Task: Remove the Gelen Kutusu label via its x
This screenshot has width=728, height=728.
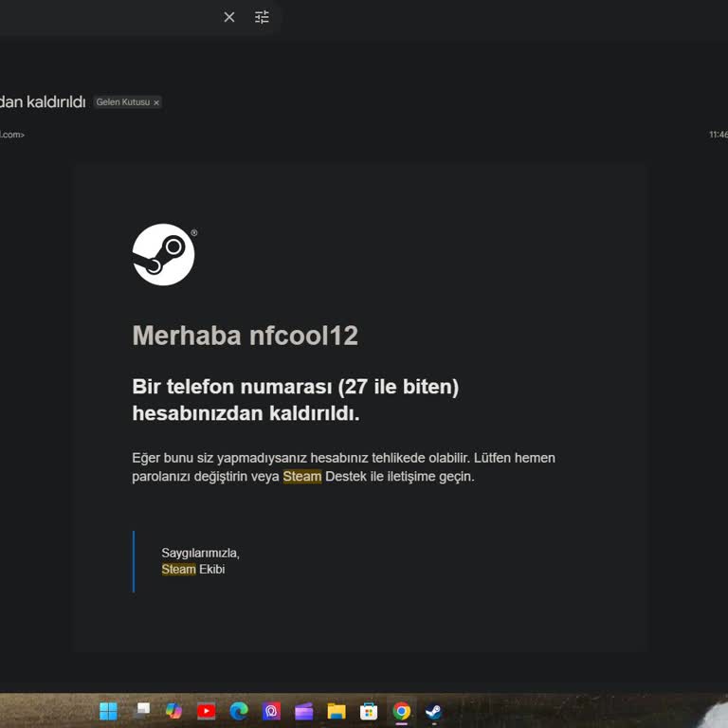Action: pyautogui.click(x=156, y=102)
